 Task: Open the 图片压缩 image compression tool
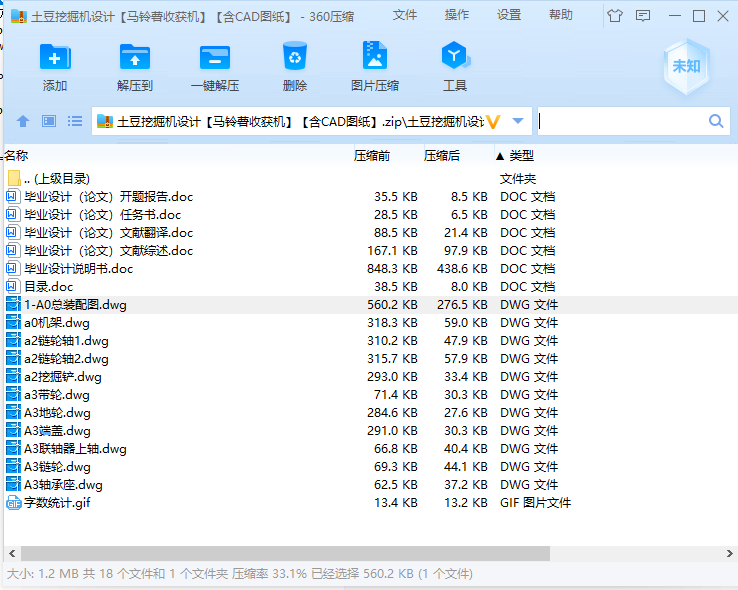click(x=375, y=56)
